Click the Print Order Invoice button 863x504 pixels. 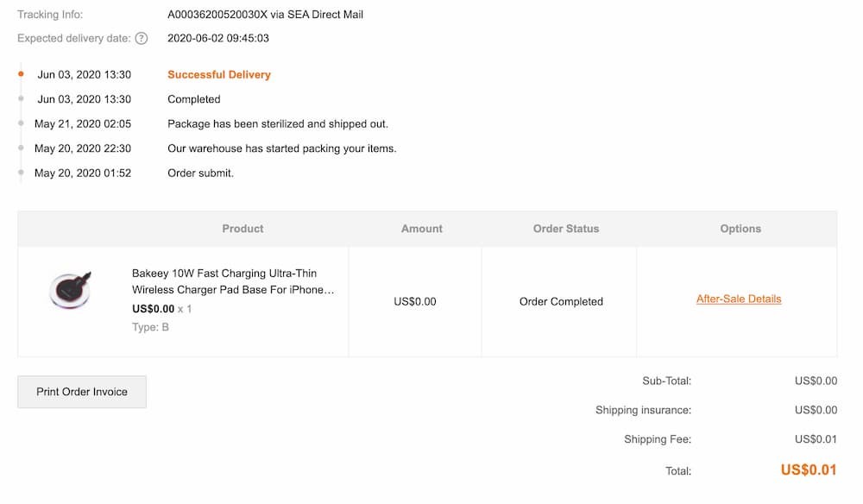[82, 392]
